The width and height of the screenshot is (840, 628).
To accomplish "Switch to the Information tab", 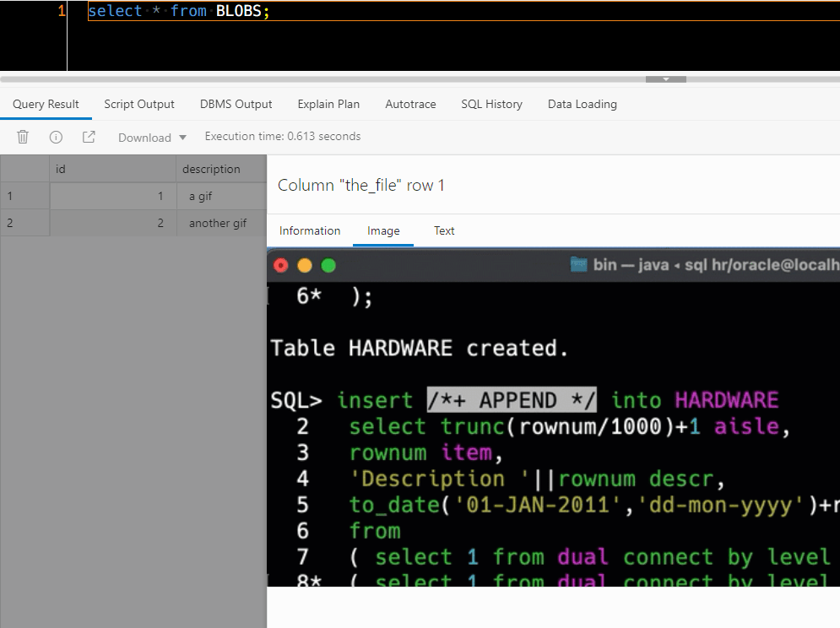I will coord(310,230).
